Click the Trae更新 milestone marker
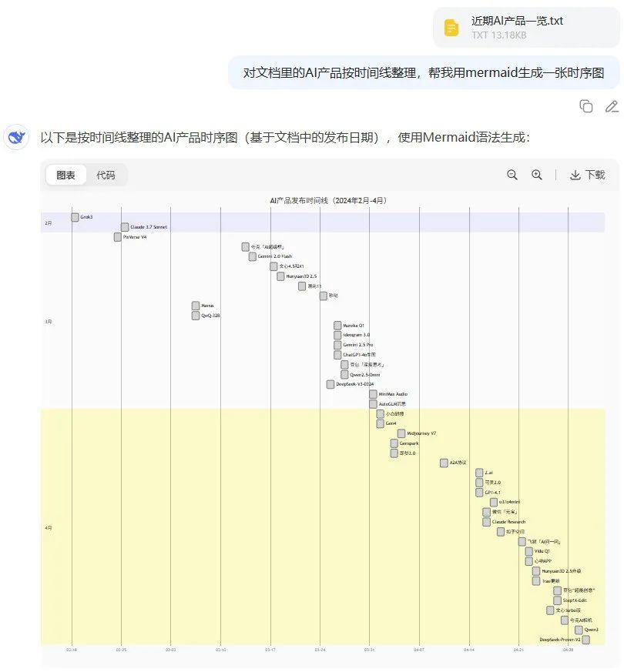Screen dimensions: 624x672 pyautogui.click(x=536, y=581)
